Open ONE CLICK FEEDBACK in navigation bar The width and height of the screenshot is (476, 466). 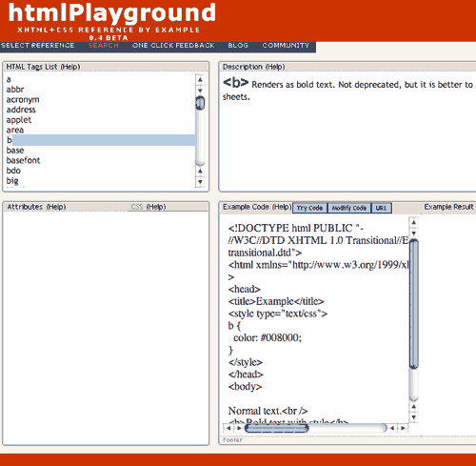click(x=173, y=46)
